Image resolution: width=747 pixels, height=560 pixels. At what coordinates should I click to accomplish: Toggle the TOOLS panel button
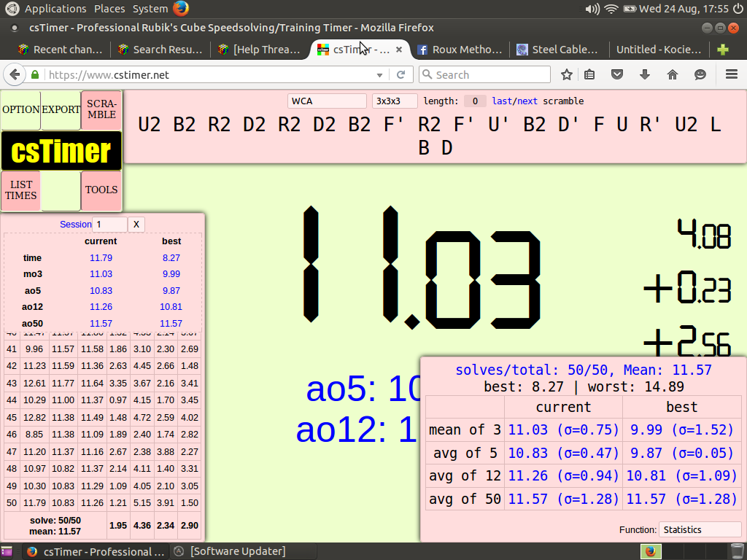click(101, 190)
